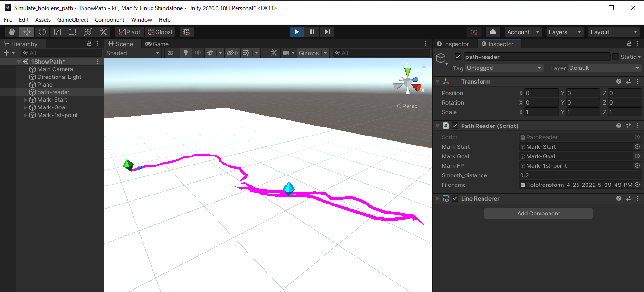644x292 pixels.
Task: Disable the Path Reader script checkbox
Action: click(455, 126)
